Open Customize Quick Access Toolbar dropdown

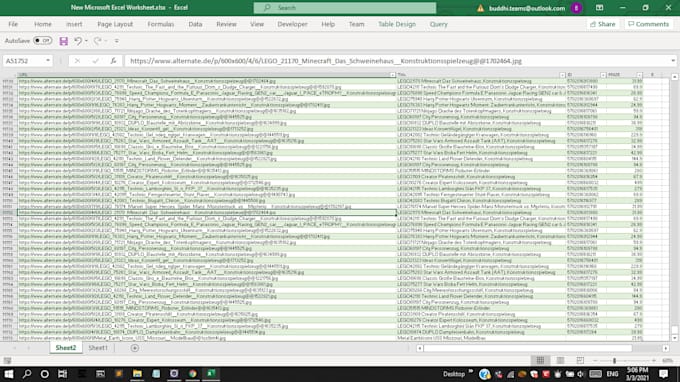[x=116, y=41]
